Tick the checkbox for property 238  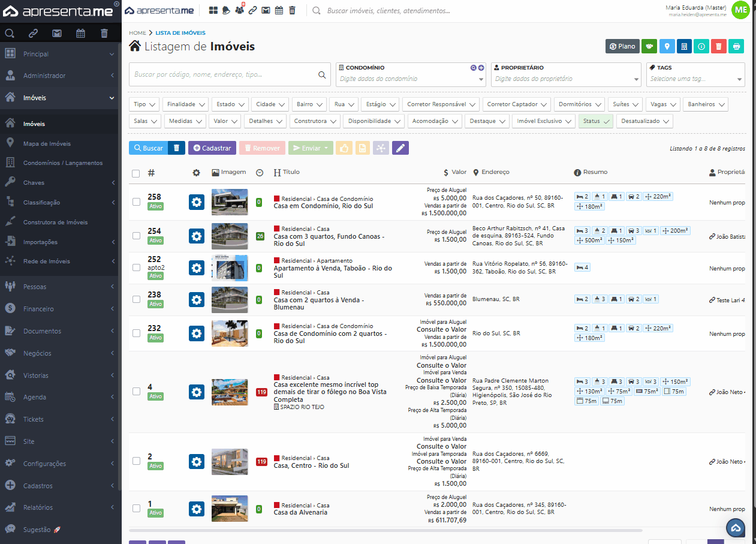tap(136, 299)
